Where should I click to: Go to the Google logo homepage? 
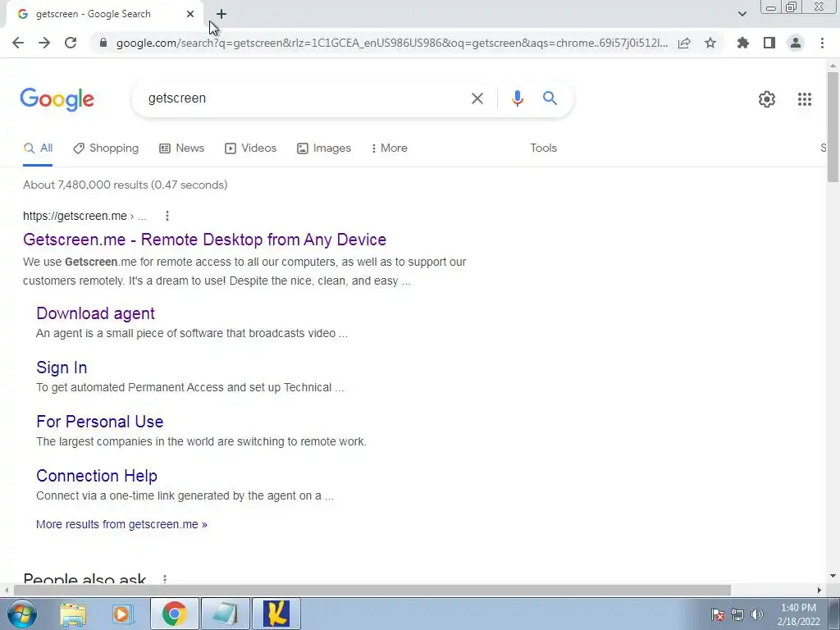(57, 99)
